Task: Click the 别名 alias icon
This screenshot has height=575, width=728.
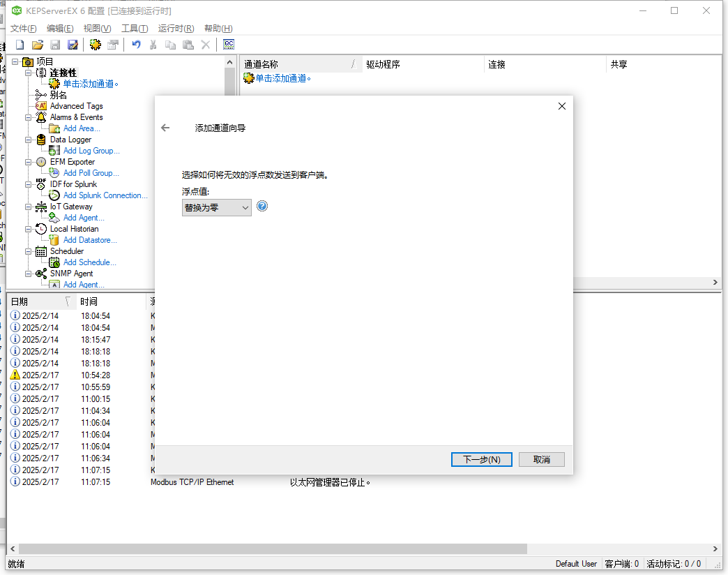Action: 41,95
